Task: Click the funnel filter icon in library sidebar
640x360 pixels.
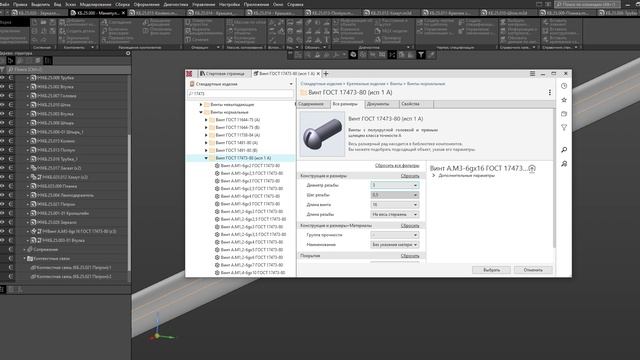Action: pos(564,128)
